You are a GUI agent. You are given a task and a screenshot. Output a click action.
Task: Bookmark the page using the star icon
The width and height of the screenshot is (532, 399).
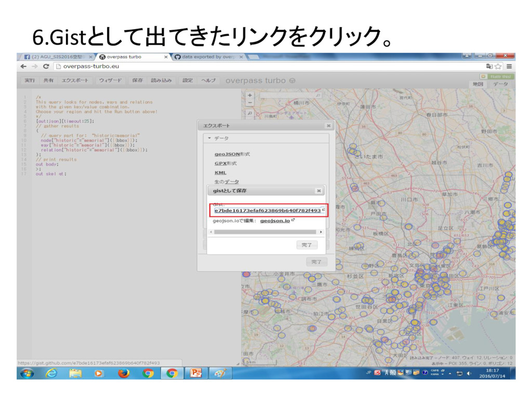click(498, 66)
